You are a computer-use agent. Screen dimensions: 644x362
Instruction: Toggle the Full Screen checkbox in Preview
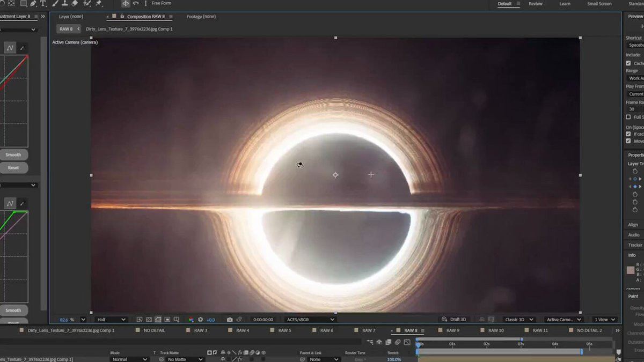click(x=628, y=117)
